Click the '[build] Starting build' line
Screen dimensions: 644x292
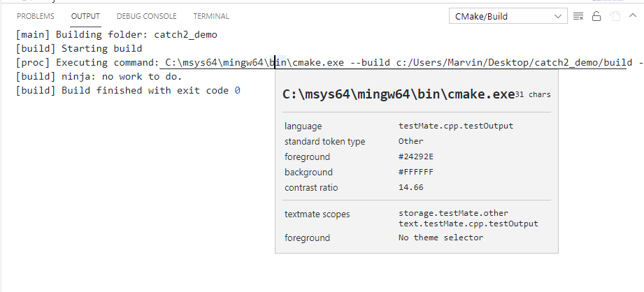pyautogui.click(x=79, y=49)
